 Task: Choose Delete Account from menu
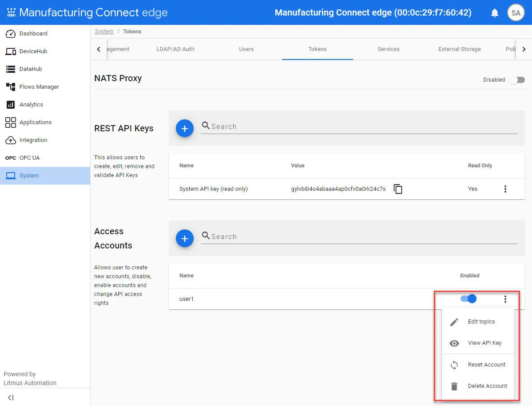[478, 386]
